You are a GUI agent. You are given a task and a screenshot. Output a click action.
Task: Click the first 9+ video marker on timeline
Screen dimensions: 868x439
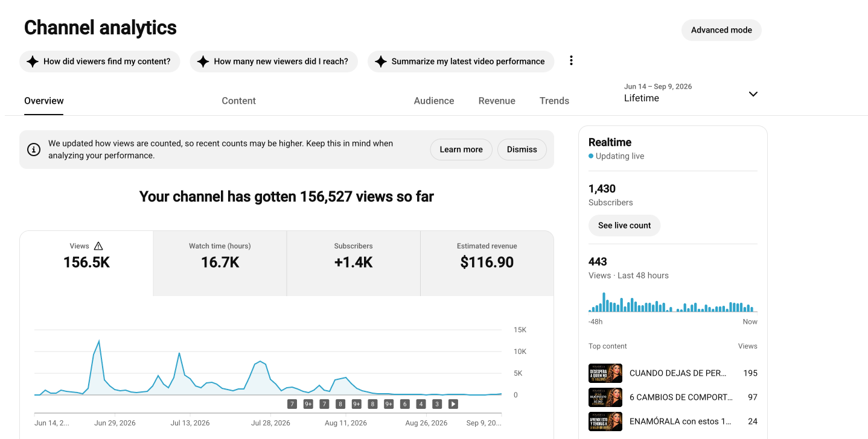pos(308,404)
